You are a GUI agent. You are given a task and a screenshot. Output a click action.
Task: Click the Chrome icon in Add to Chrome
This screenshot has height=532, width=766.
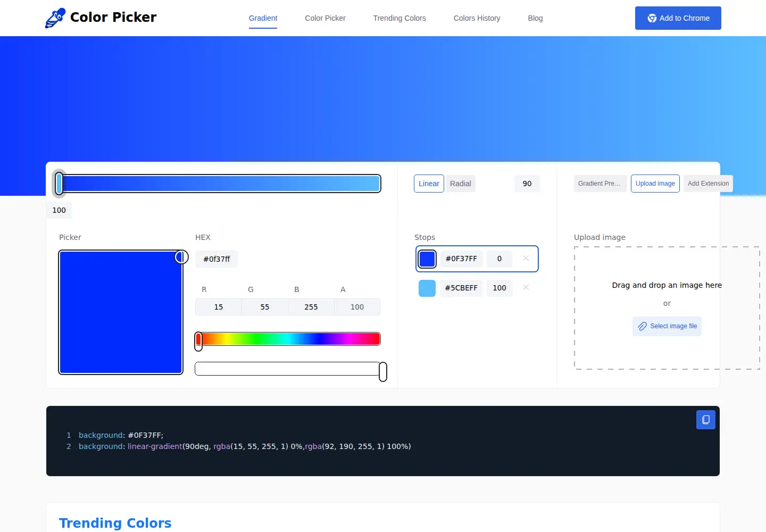(652, 18)
